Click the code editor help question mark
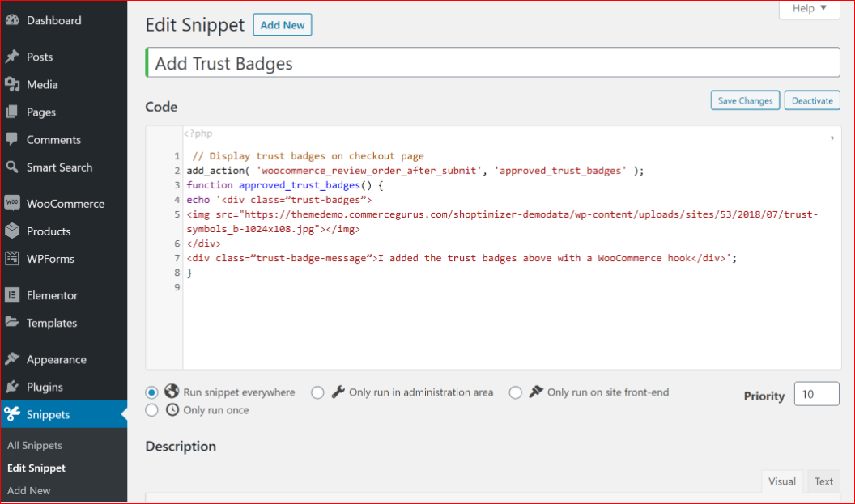The width and height of the screenshot is (855, 504). pos(832,140)
